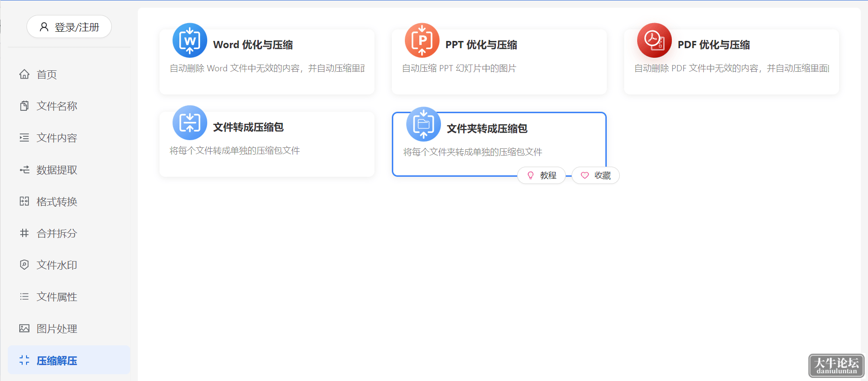Viewport: 868px width, 381px height.
Task: Click the text 自动压缩 PPT 幻灯片中的图片
Action: pos(459,68)
